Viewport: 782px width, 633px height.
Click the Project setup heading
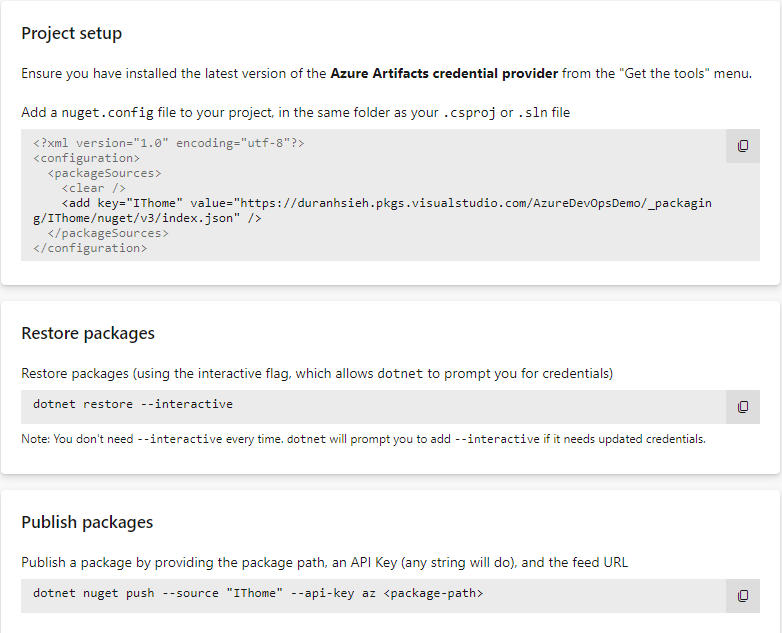(x=71, y=33)
